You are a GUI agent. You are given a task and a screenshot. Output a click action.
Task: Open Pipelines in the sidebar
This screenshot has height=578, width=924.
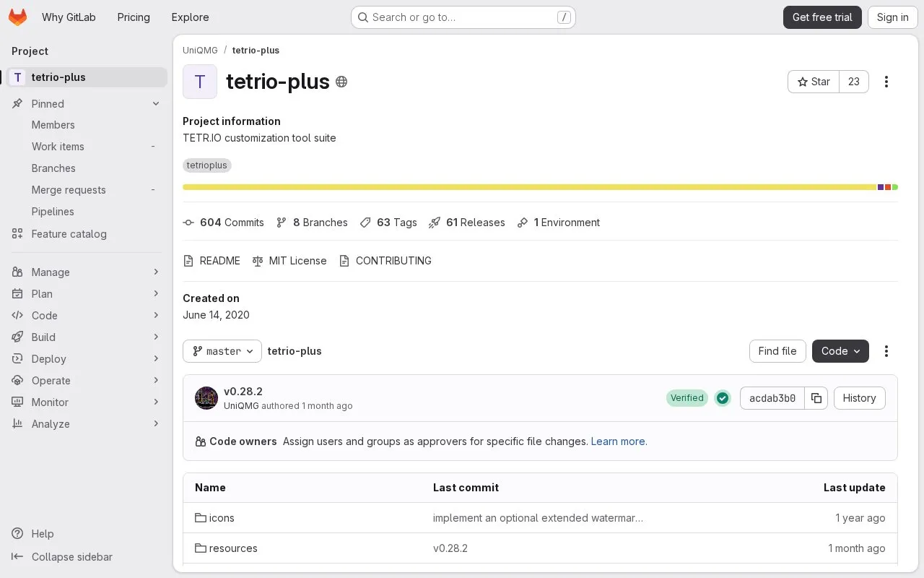pyautogui.click(x=87, y=212)
